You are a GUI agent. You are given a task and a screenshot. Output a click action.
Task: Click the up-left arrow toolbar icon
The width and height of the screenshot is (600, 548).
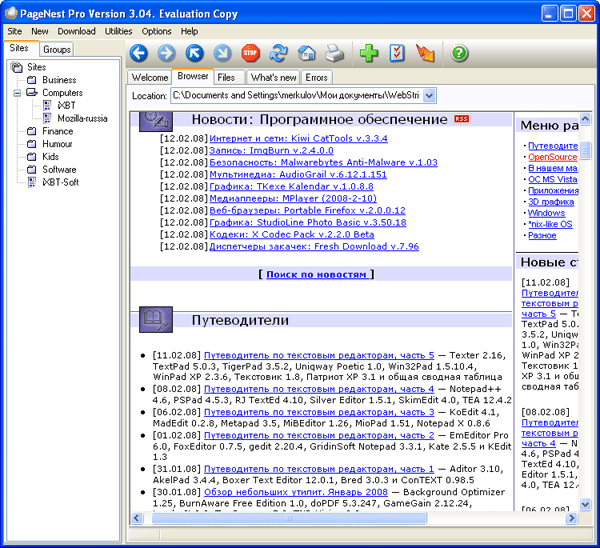pyautogui.click(x=194, y=53)
